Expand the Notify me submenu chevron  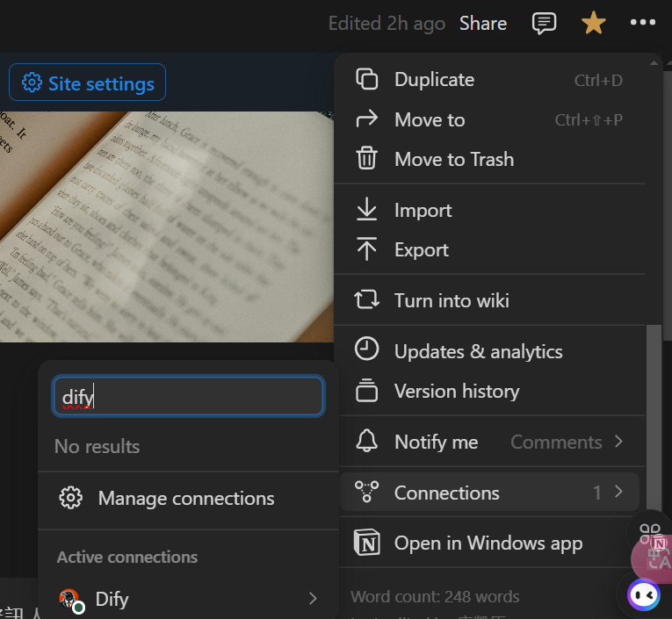point(618,442)
